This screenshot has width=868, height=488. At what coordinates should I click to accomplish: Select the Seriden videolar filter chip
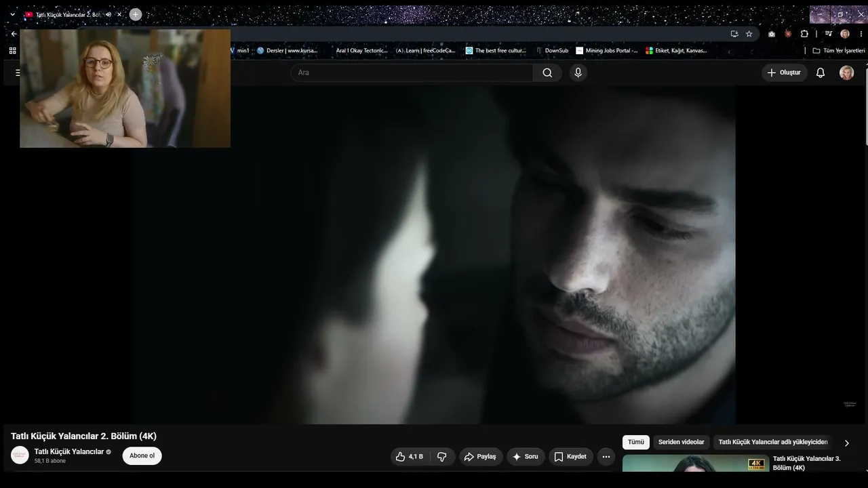[681, 442]
